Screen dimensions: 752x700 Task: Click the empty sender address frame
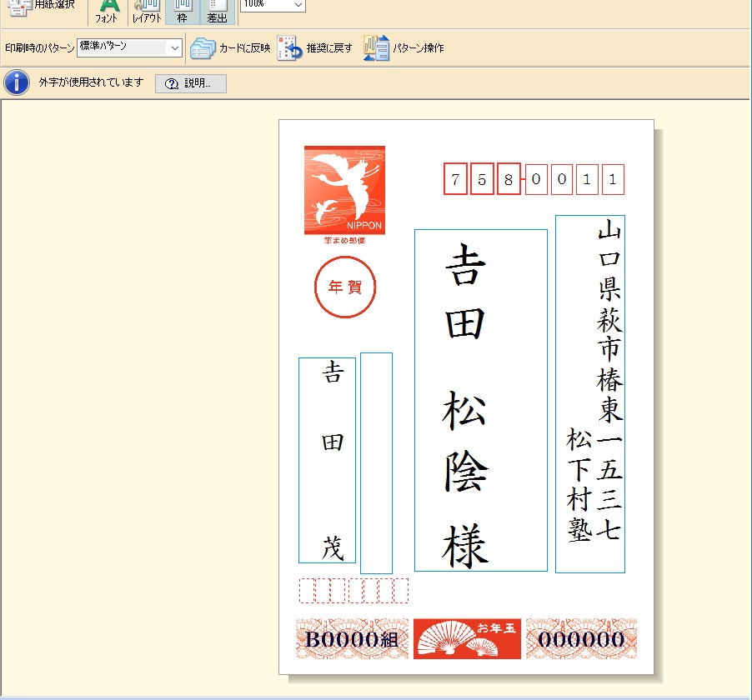(376, 462)
